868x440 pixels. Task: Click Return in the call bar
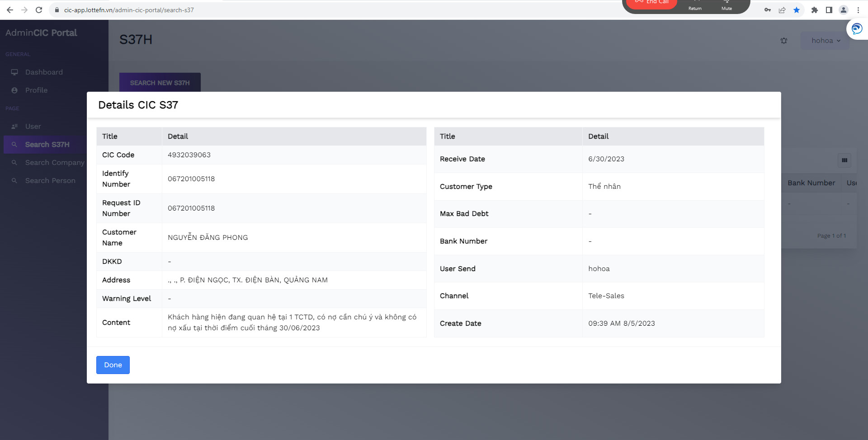click(x=695, y=5)
